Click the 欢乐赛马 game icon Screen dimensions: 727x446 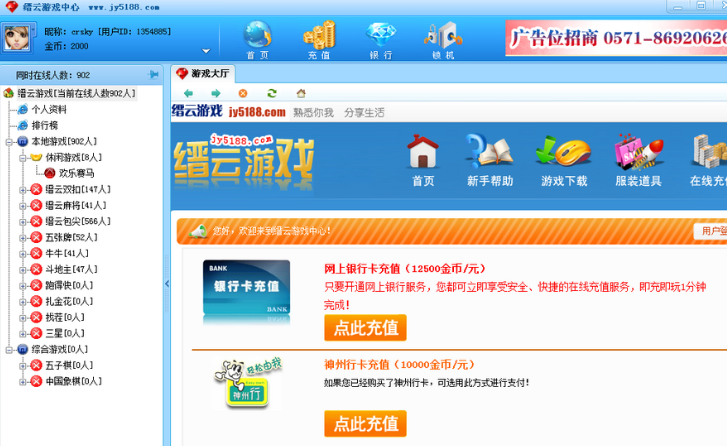click(x=50, y=173)
